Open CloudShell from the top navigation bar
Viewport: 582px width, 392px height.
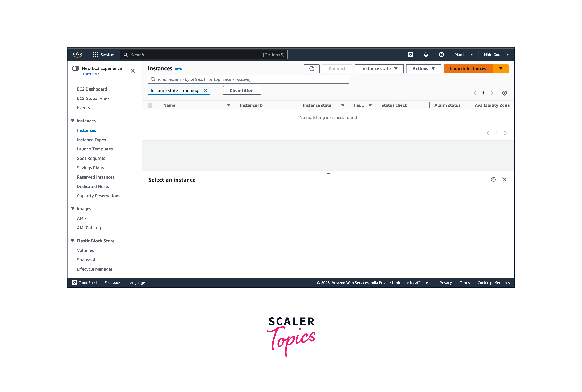[x=411, y=54]
